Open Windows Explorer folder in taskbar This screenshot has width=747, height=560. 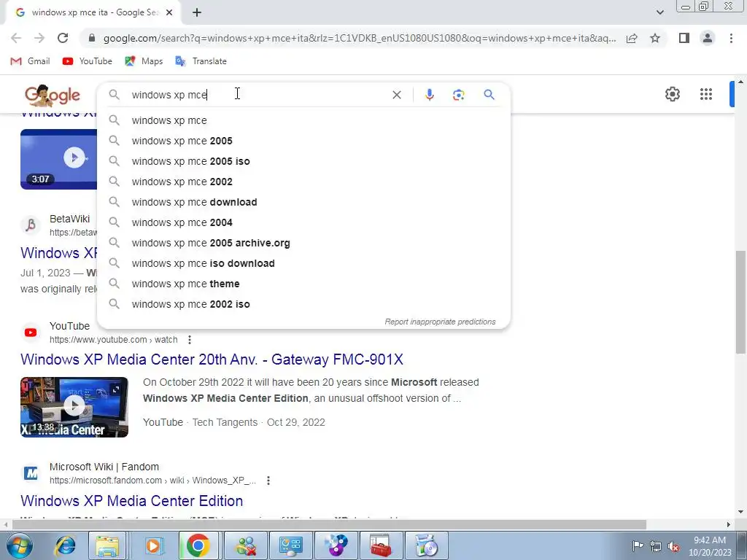[108, 545]
